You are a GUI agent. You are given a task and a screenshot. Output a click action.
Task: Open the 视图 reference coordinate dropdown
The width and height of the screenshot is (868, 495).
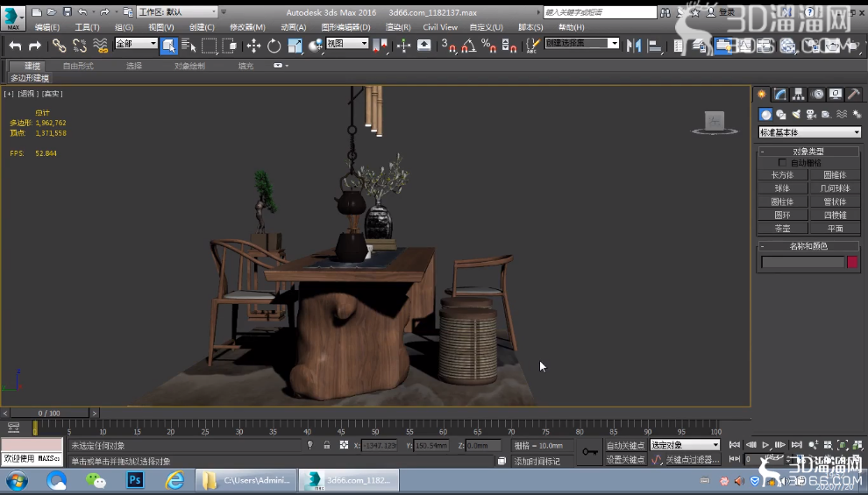(347, 44)
